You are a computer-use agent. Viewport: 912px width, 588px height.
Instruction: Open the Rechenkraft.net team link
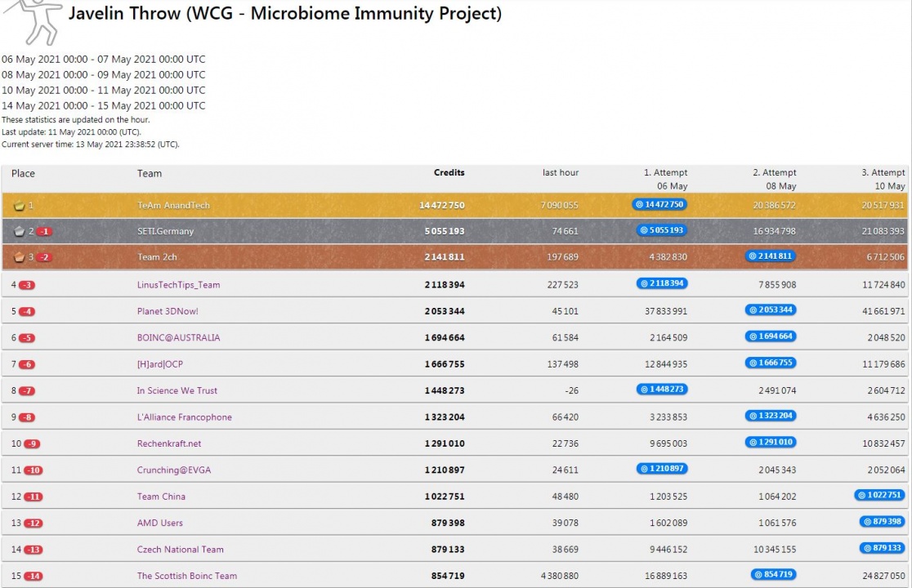(169, 444)
